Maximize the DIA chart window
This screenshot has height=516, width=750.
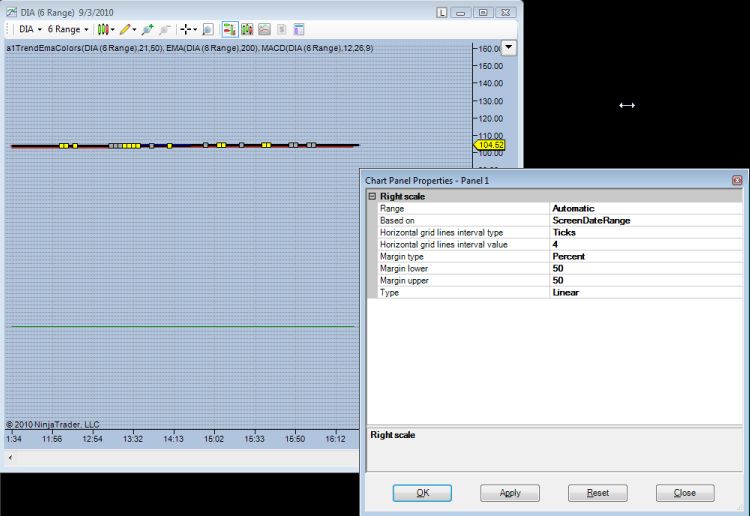coord(483,12)
